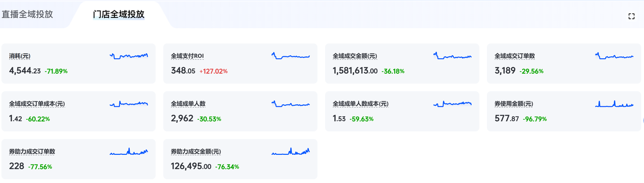Screen dimensions: 644x183
Task: Click the 228 coupon orders value
Action: 16,166
